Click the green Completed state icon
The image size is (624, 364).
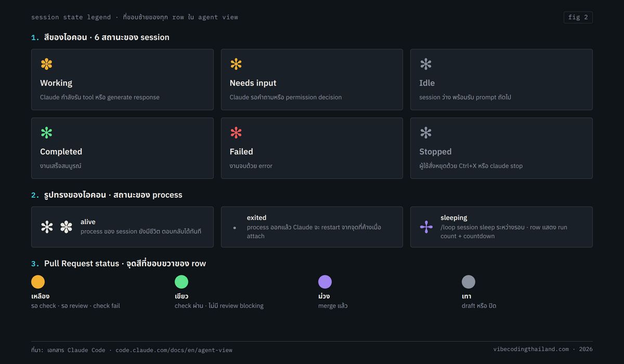pyautogui.click(x=47, y=133)
